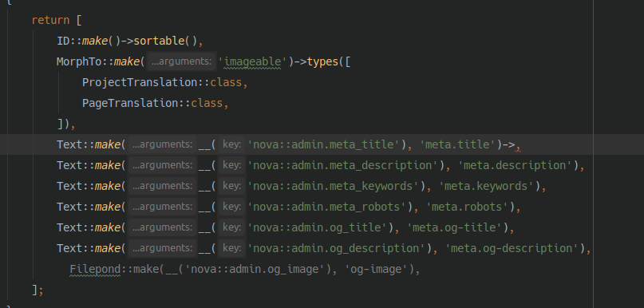
Task: Click '...arguments:' hint on og_title line
Action: click(x=163, y=227)
